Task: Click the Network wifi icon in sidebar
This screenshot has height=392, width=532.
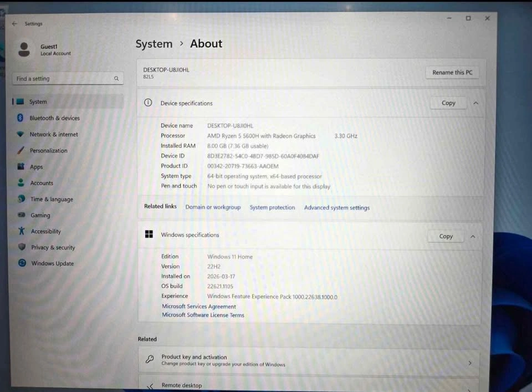Action: 21,134
